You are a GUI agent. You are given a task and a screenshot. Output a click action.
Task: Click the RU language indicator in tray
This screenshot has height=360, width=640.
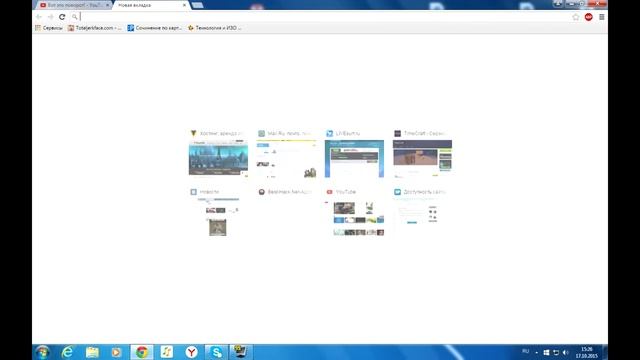click(x=525, y=352)
